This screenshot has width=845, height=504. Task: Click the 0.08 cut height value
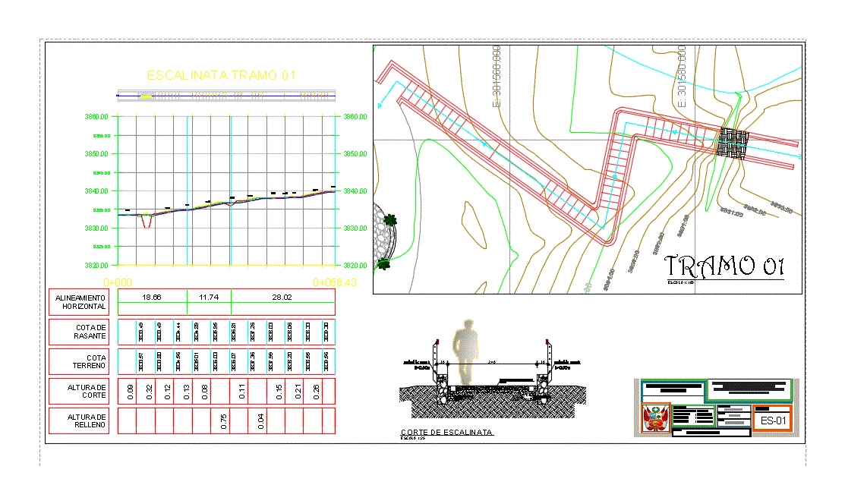(205, 392)
